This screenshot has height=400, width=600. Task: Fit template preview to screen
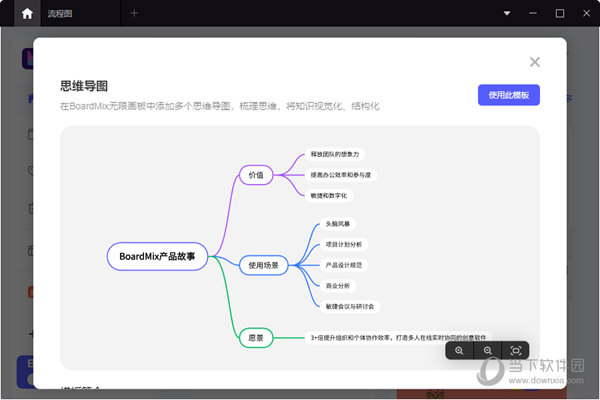click(x=515, y=351)
